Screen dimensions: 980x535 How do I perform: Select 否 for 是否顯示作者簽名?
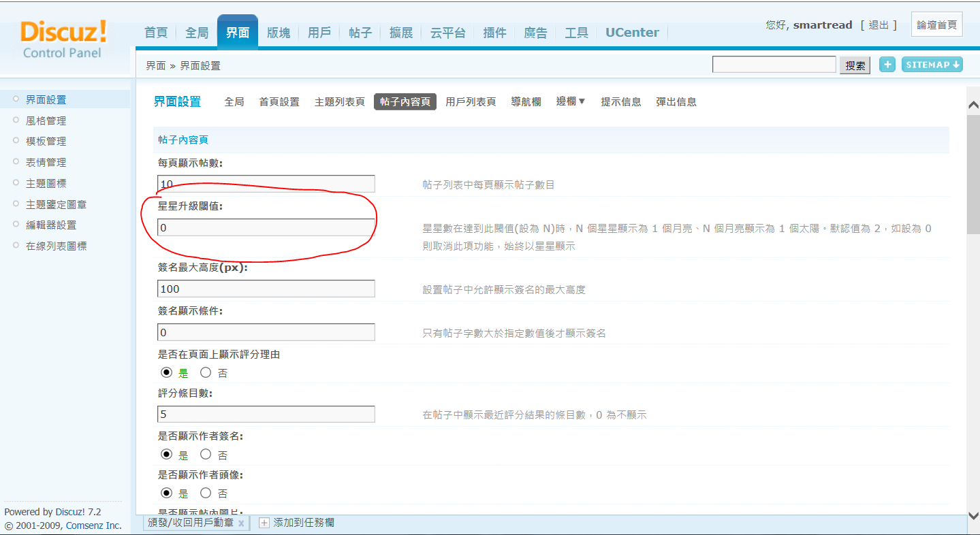pyautogui.click(x=206, y=454)
